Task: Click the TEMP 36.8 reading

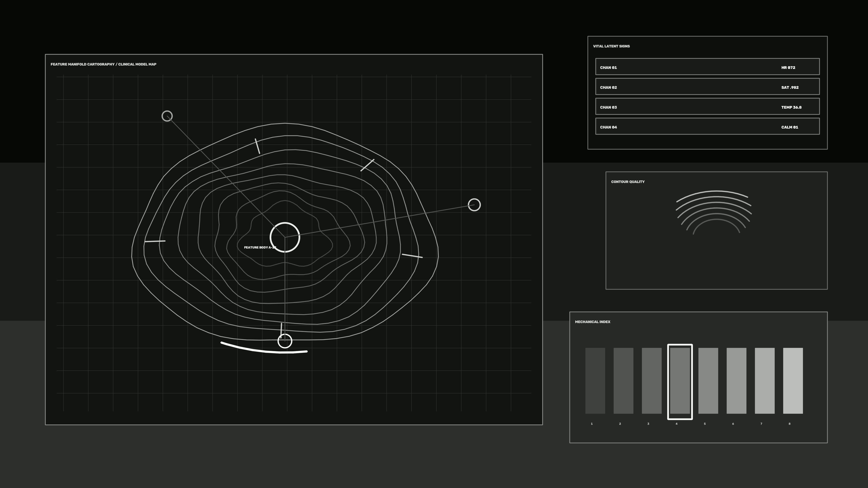Action: [791, 108]
